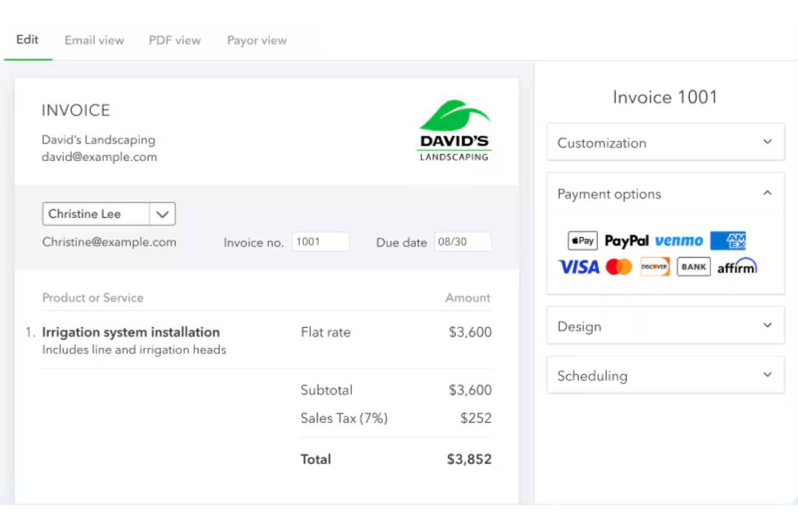The width and height of the screenshot is (798, 532).
Task: Click the $3,852 total amount
Action: tap(469, 459)
